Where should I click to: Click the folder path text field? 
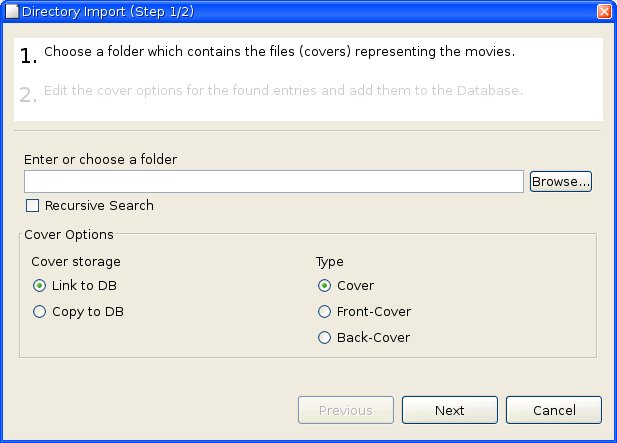(273, 181)
